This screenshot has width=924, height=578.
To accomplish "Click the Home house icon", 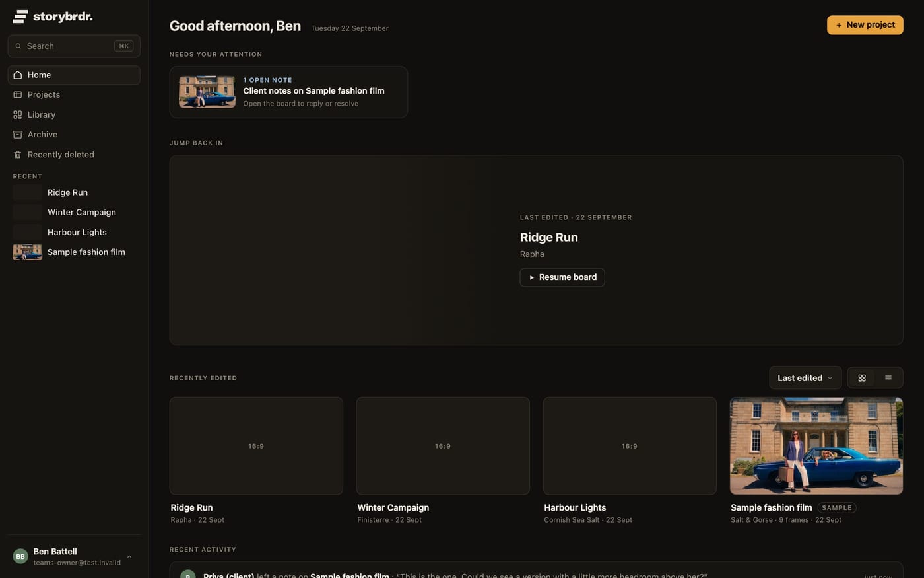I will 18,75.
